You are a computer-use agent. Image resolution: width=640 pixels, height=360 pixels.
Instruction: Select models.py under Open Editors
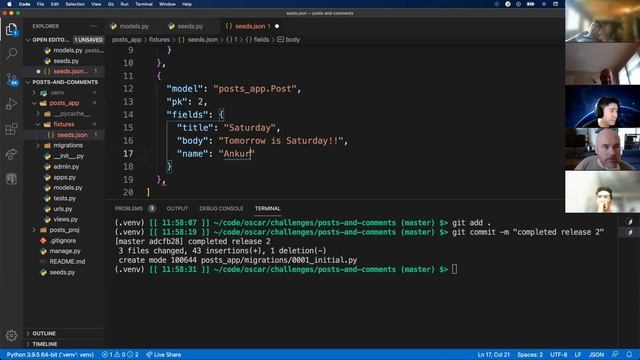coord(64,50)
